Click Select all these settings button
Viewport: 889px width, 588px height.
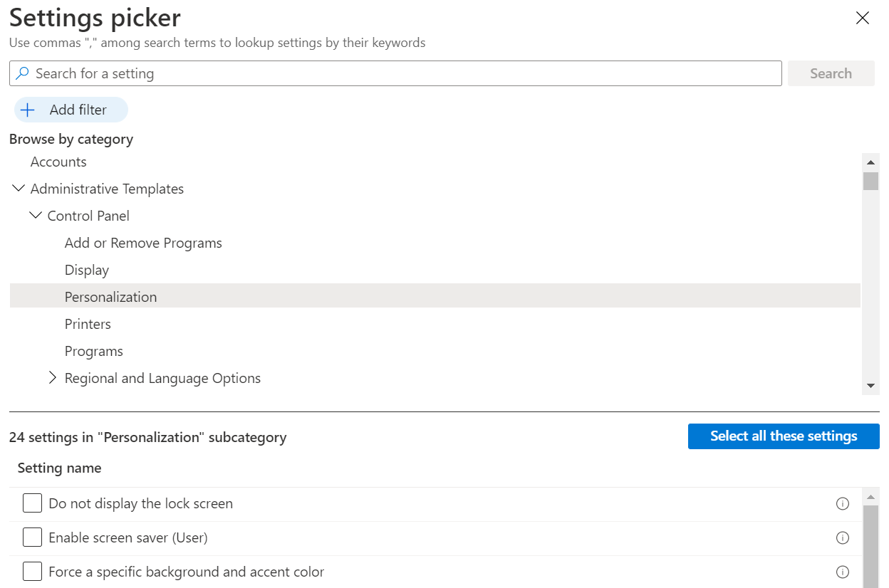[784, 436]
